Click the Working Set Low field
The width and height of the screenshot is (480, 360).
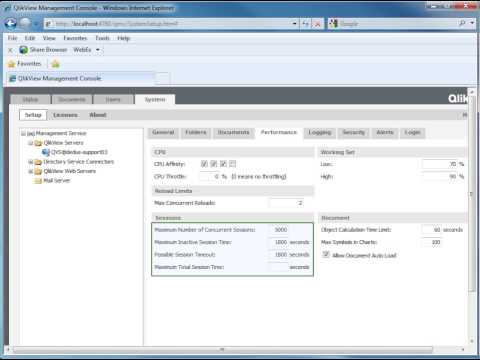[439, 164]
